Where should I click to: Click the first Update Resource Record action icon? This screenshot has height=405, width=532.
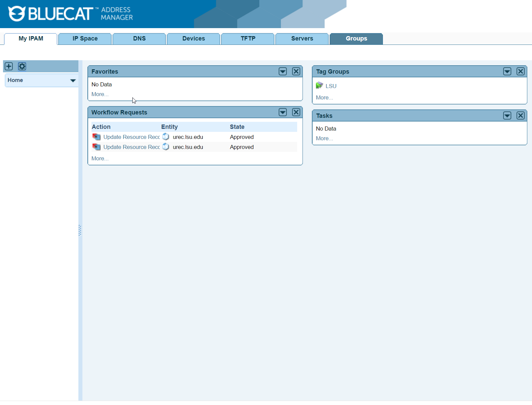tap(96, 137)
